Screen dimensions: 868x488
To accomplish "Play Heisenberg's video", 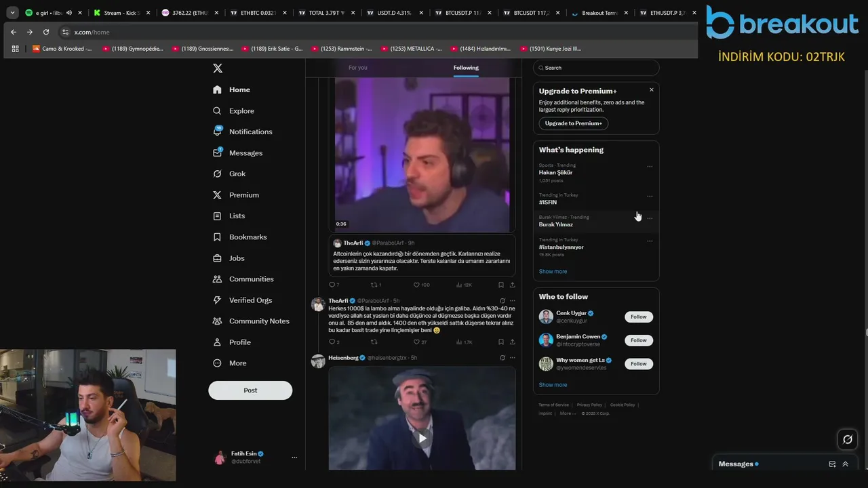I will coord(422,439).
